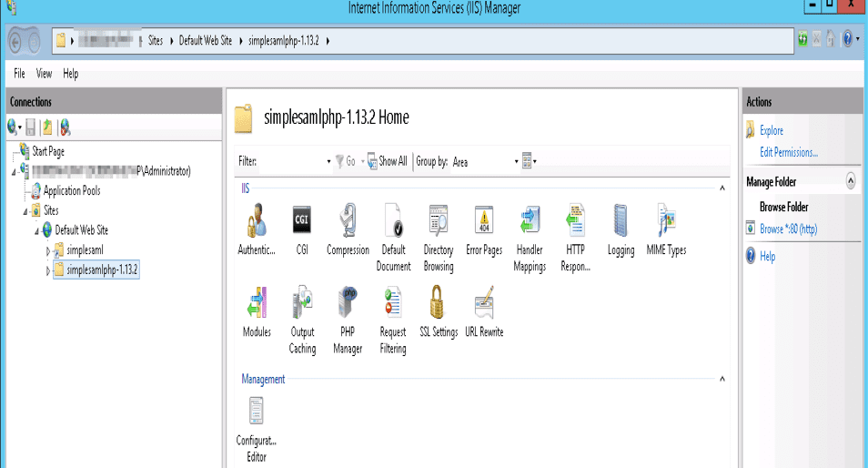Open the Error Pages feature
The image size is (868, 468).
pyautogui.click(x=484, y=221)
